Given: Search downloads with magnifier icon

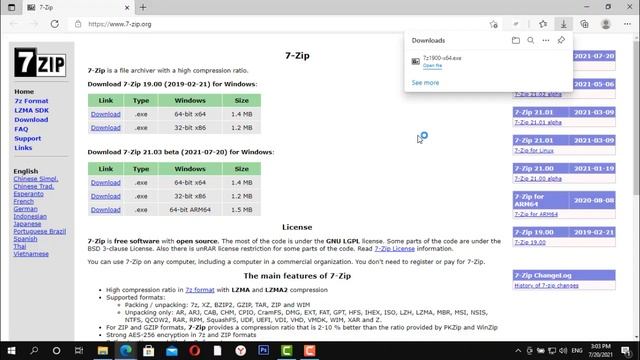Looking at the screenshot, I should point(531,40).
